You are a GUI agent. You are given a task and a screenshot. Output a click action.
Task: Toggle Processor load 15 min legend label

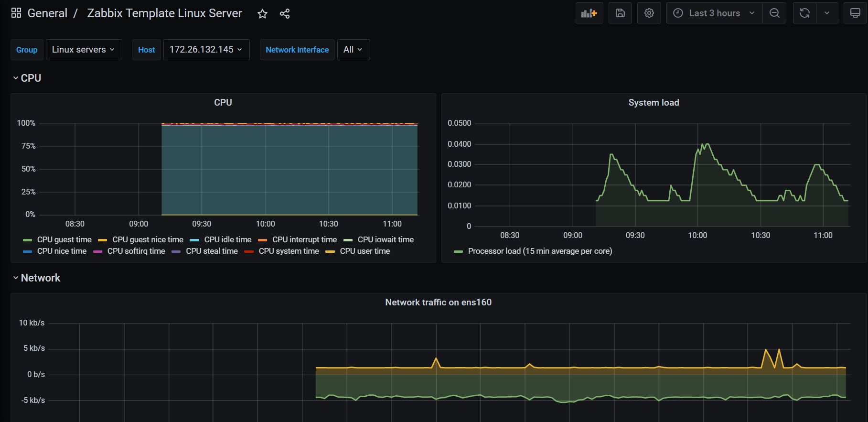540,251
